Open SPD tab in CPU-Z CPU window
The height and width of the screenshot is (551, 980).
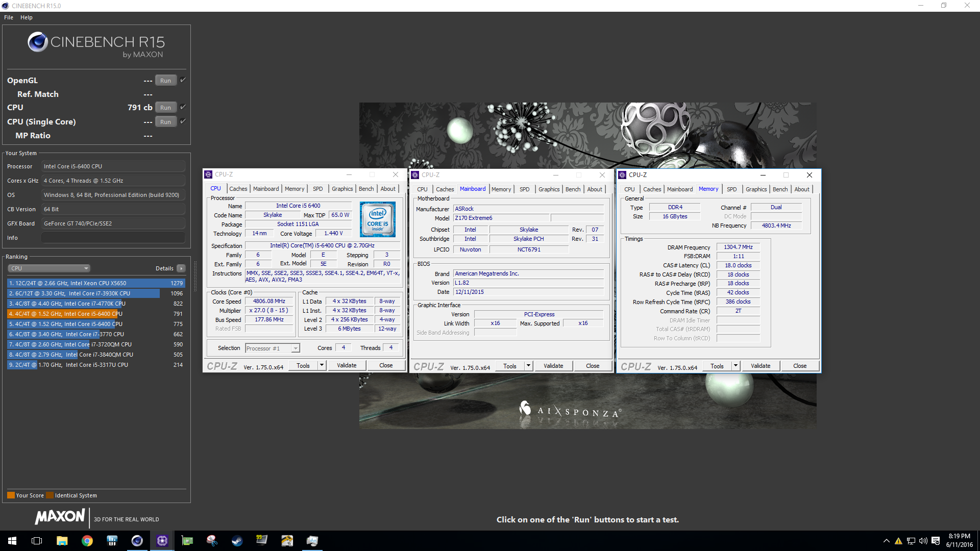[317, 189]
